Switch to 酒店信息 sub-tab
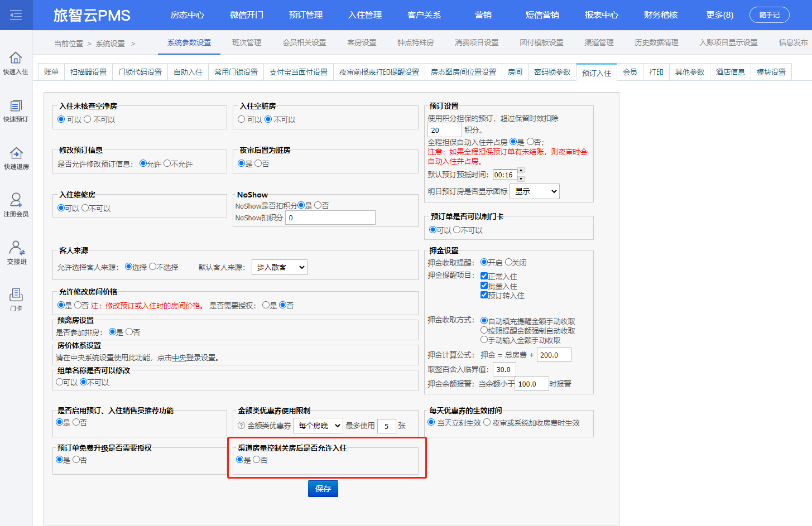The width and height of the screenshot is (812, 526). [731, 72]
